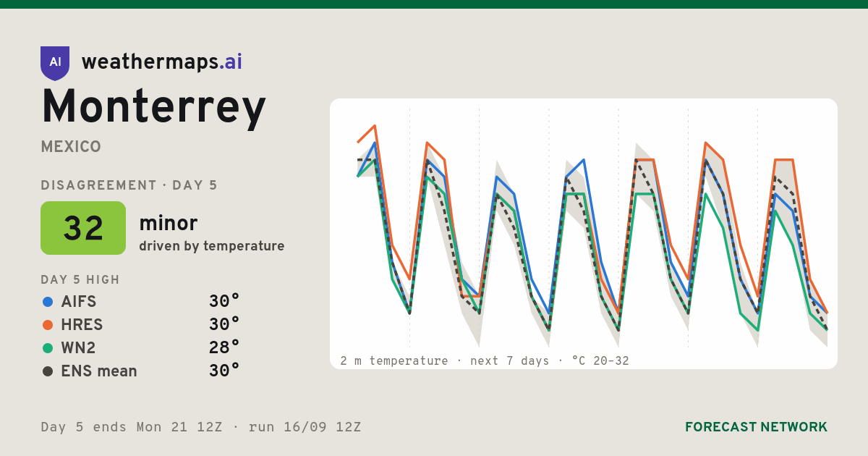868x456 pixels.
Task: Click the run 16/09 12Z footer text
Action: click(305, 427)
